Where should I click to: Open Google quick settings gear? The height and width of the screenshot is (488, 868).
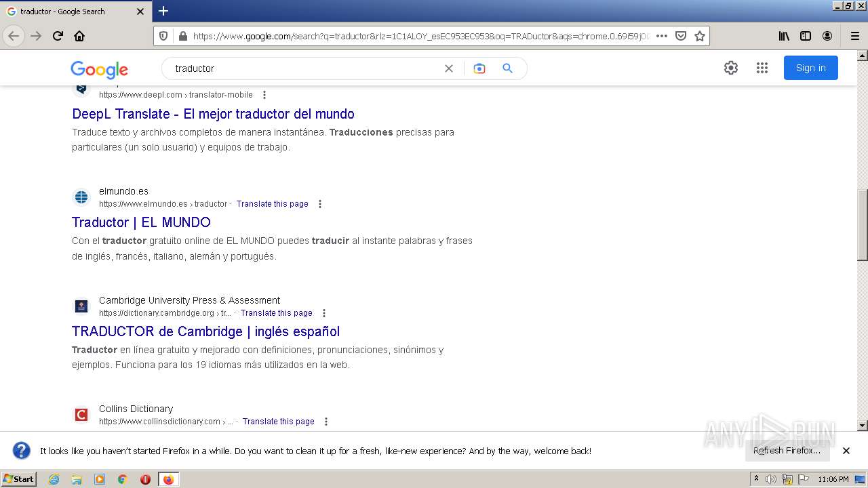pyautogui.click(x=730, y=68)
